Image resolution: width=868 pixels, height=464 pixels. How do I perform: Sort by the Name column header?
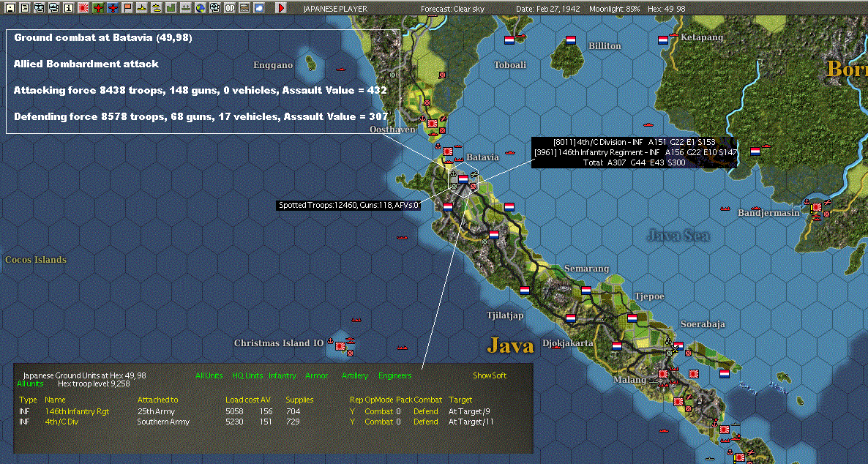tap(55, 399)
